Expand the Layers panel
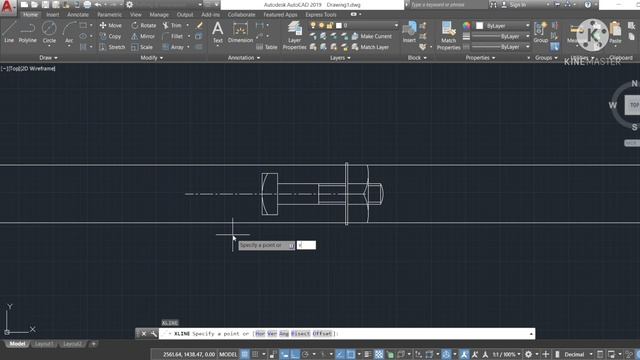The width and height of the screenshot is (640, 360). (x=340, y=58)
